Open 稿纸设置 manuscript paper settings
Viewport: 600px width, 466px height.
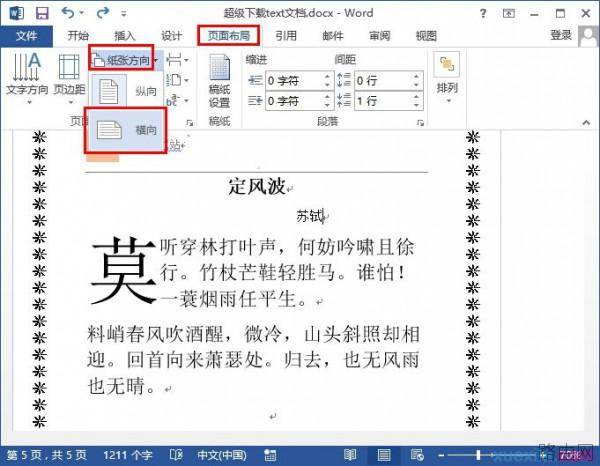[220, 81]
